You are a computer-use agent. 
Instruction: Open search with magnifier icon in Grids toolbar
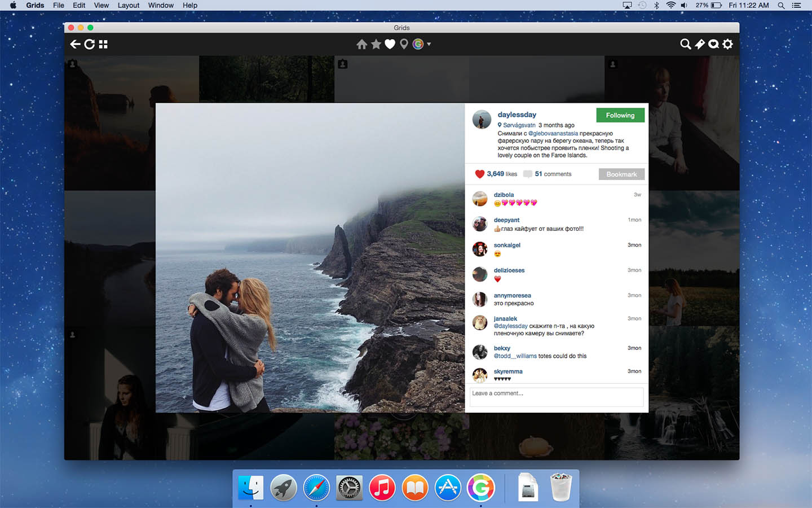pos(685,44)
